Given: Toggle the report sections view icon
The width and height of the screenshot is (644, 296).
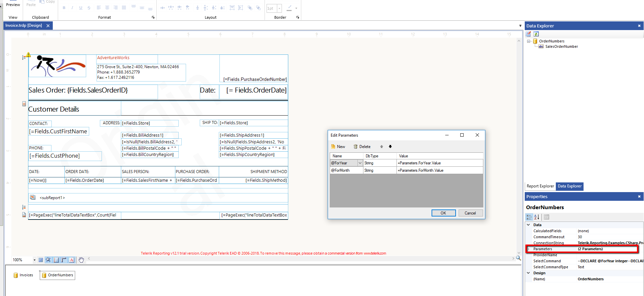Looking at the screenshot, I should (x=56, y=260).
